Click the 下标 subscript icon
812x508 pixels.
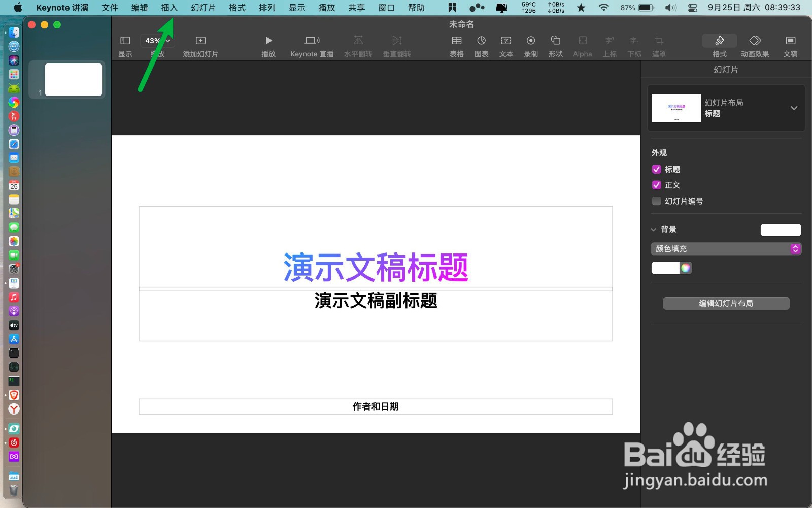point(634,41)
